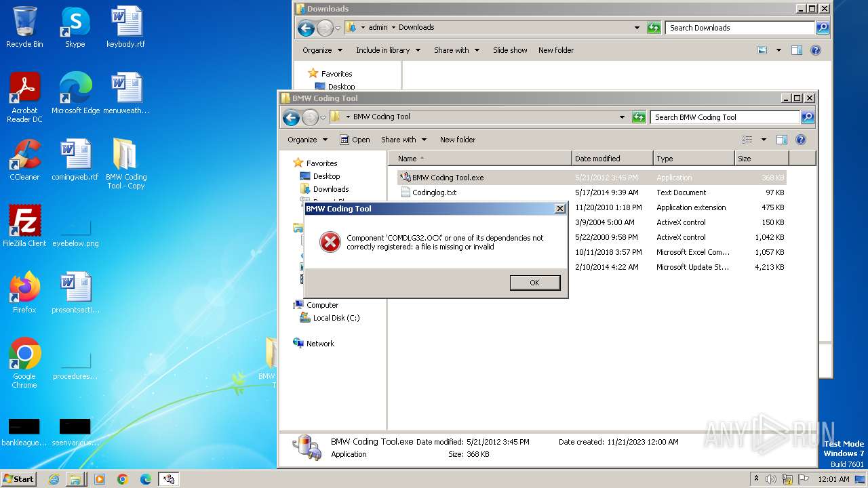The height and width of the screenshot is (488, 868).
Task: Open the Recycle Bin desktop icon
Action: [24, 27]
